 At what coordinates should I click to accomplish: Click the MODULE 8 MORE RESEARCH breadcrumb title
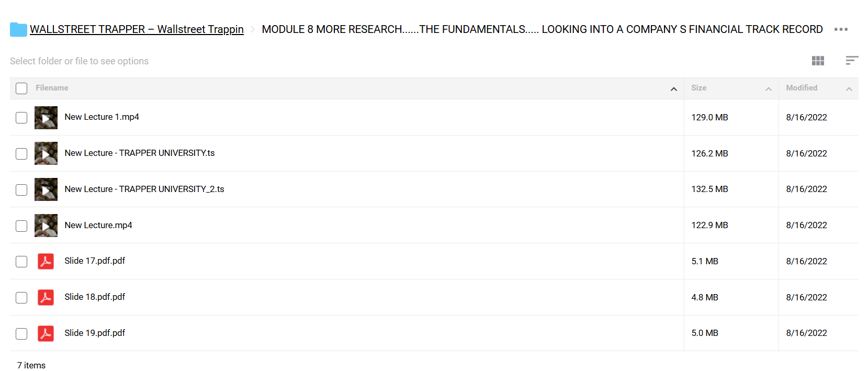[542, 29]
